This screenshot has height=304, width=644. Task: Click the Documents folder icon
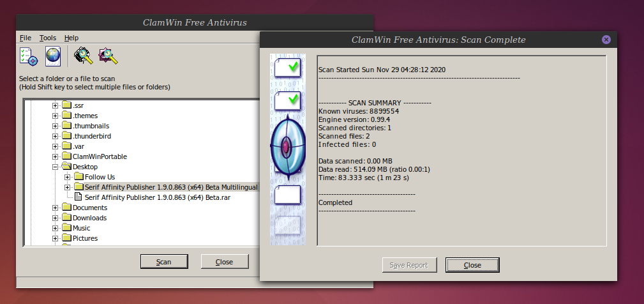(x=66, y=208)
